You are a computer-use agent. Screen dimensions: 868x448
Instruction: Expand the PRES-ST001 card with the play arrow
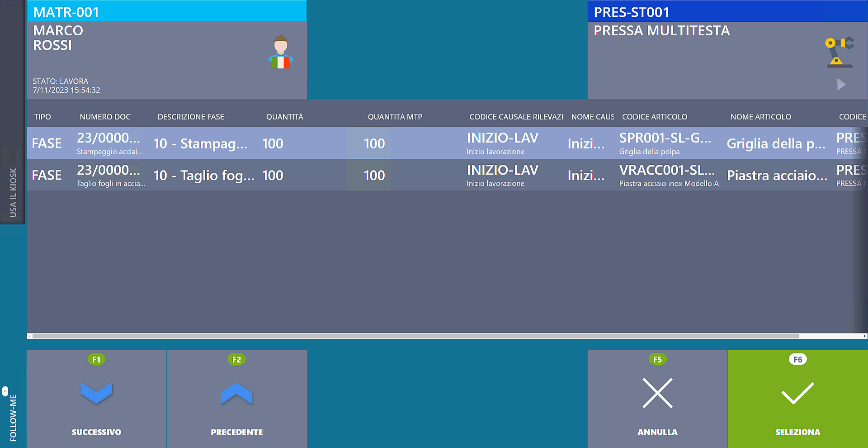coord(841,85)
